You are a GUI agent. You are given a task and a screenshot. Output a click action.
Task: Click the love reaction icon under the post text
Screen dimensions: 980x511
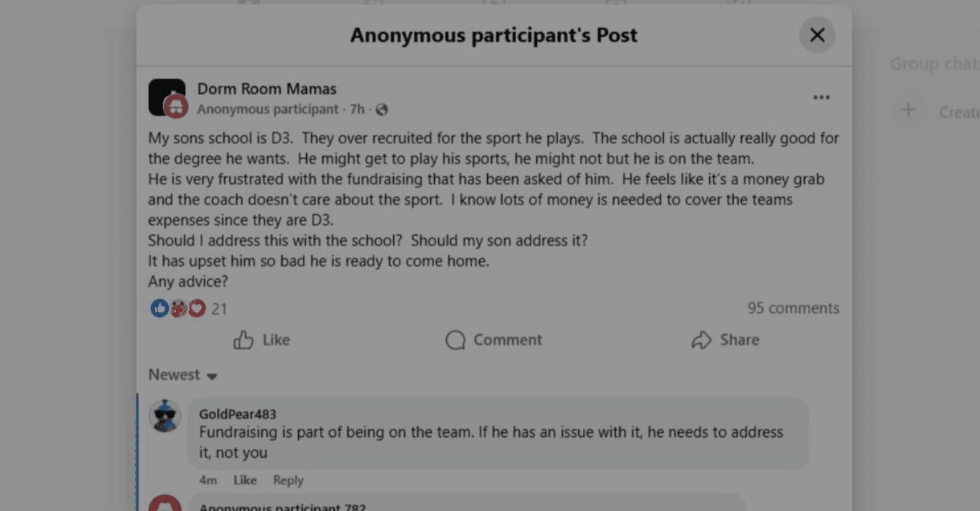[x=197, y=308]
